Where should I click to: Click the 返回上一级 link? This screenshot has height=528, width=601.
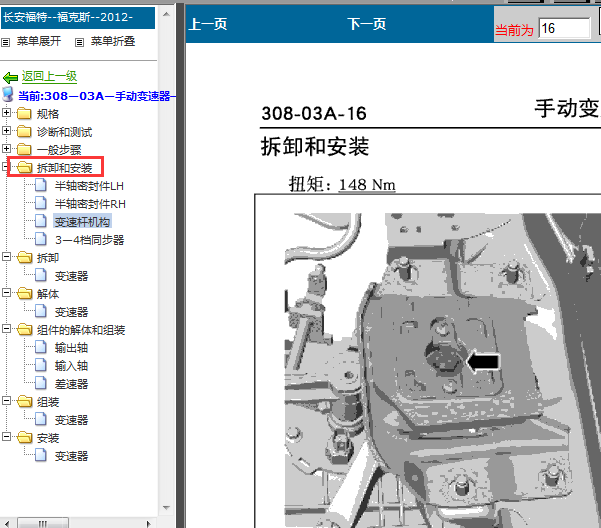tap(49, 76)
